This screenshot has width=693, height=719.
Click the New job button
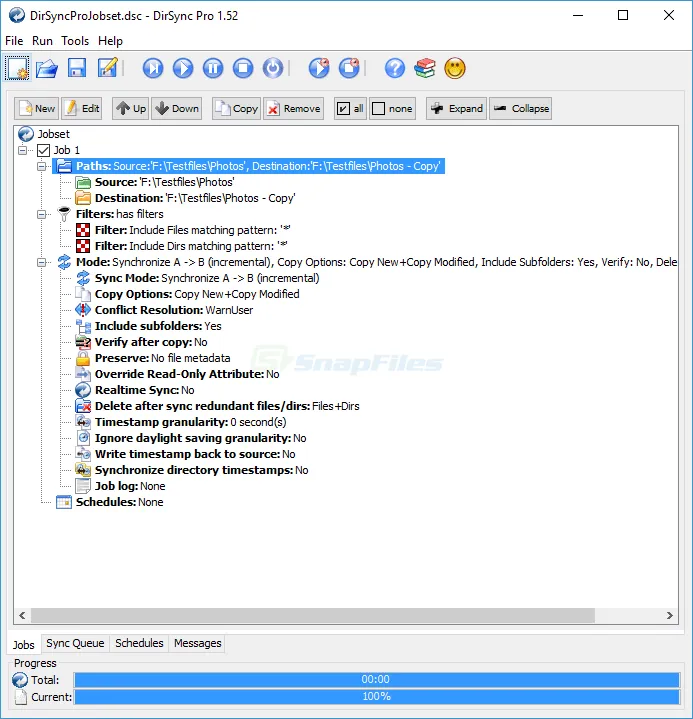tap(37, 109)
